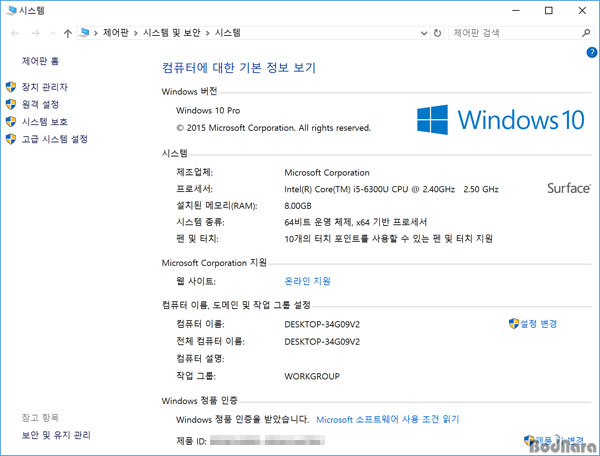Image resolution: width=600 pixels, height=456 pixels.
Task: Expand chevron after 제어판 breadcrumb
Action: pyautogui.click(x=136, y=33)
